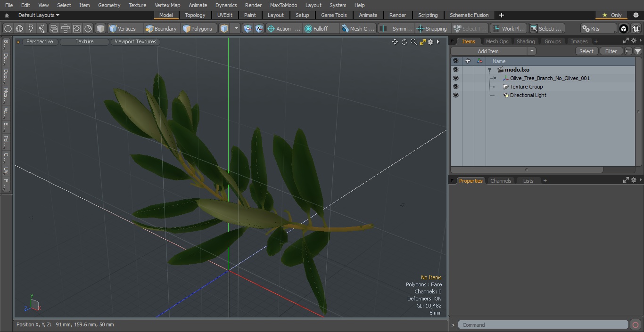Click the funnel filter icon in Items panel

637,51
